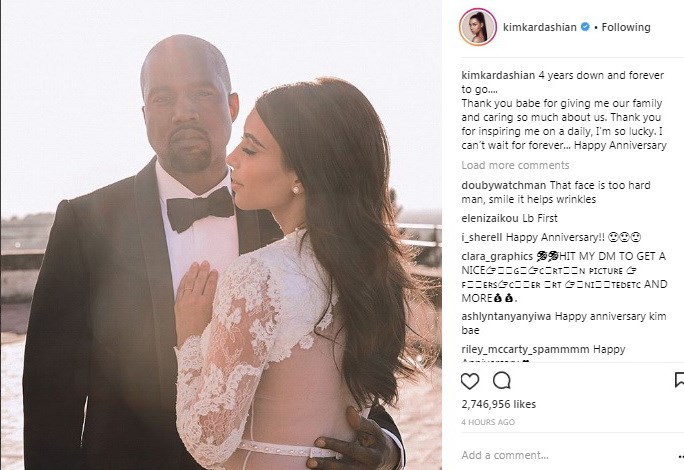Viewport: 684px width, 470px height.
Task: Save post with the bookmark icon
Action: 679,380
